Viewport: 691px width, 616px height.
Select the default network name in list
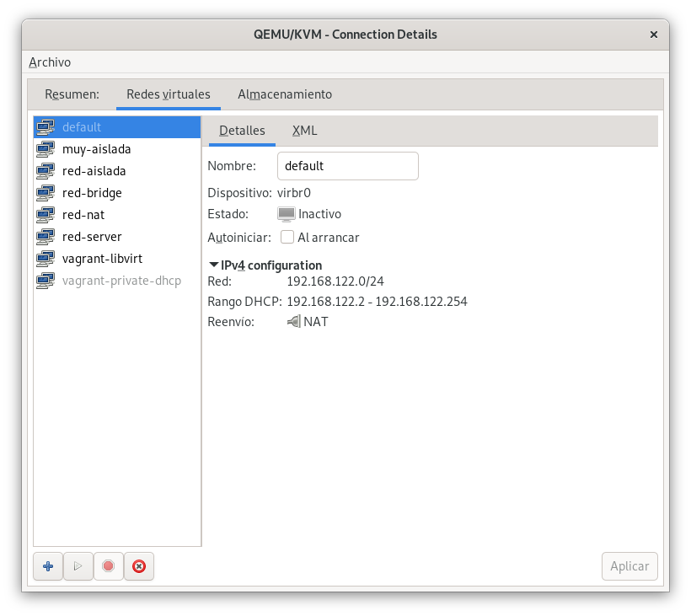(x=82, y=127)
